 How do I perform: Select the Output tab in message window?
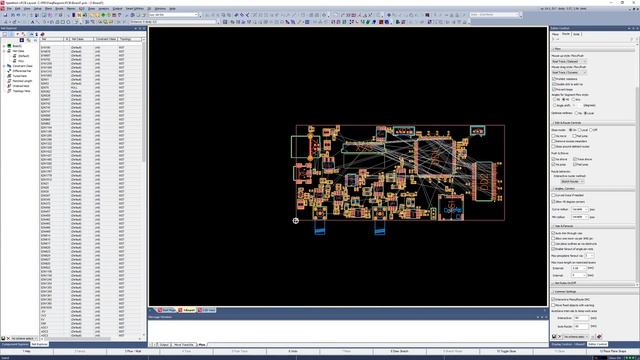(x=164, y=345)
